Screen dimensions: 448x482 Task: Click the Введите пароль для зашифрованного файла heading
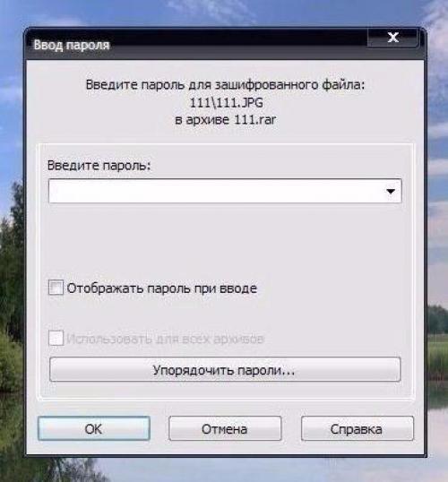point(225,84)
